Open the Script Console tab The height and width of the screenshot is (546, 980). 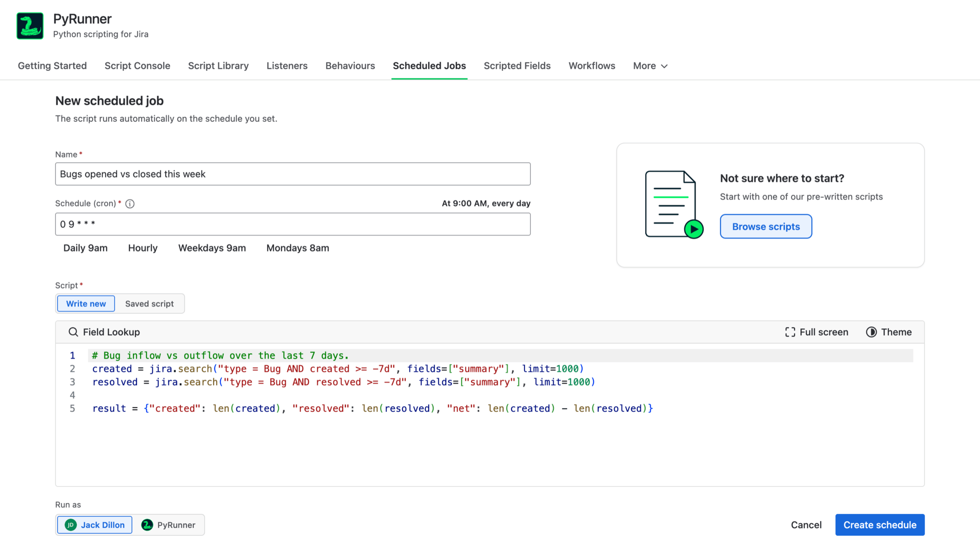point(137,66)
